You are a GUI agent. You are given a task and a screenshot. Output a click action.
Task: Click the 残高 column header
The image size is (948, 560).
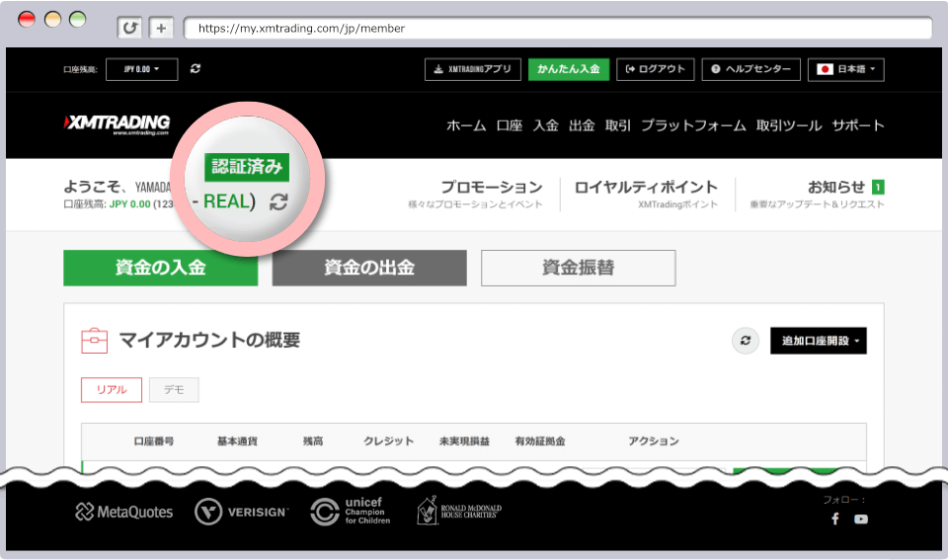(313, 441)
